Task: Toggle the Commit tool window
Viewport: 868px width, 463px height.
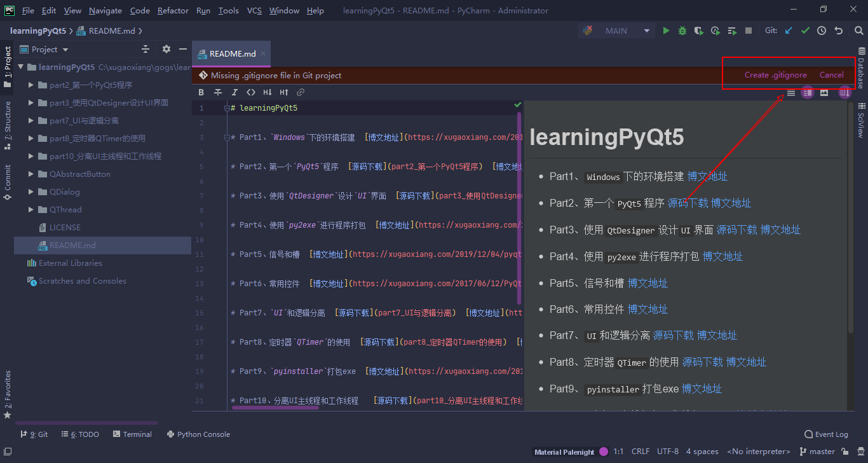Action: click(8, 183)
